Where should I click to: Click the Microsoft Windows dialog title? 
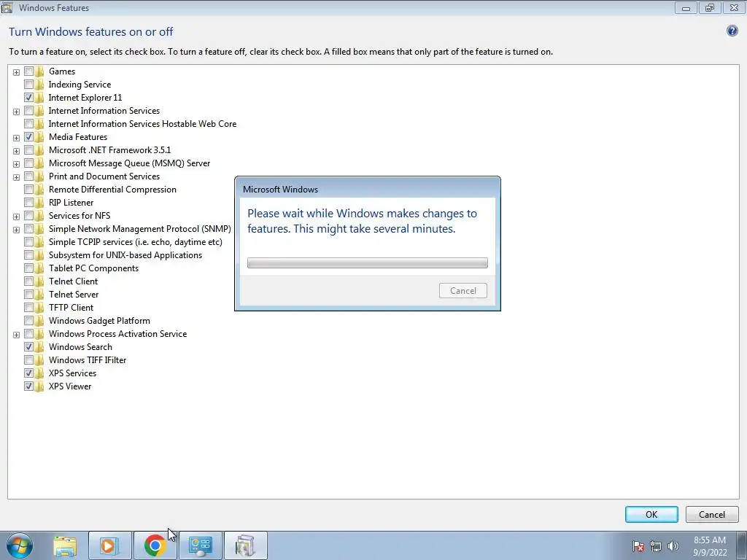pos(280,189)
